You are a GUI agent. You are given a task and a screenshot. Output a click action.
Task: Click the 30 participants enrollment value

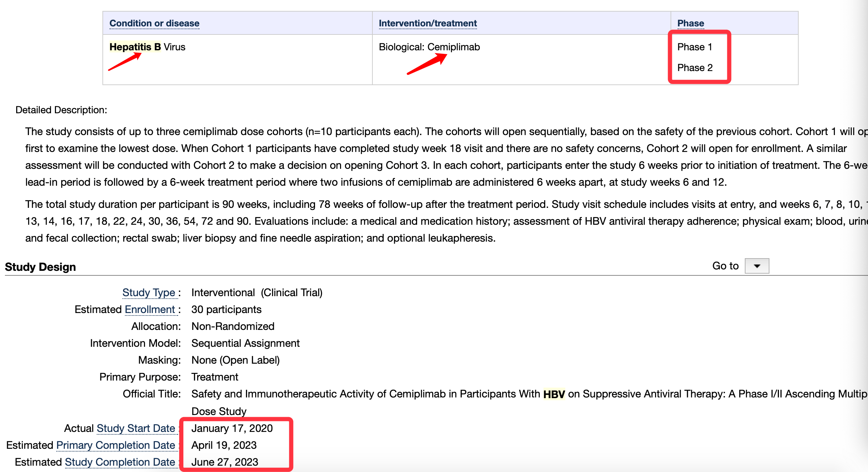click(x=226, y=310)
